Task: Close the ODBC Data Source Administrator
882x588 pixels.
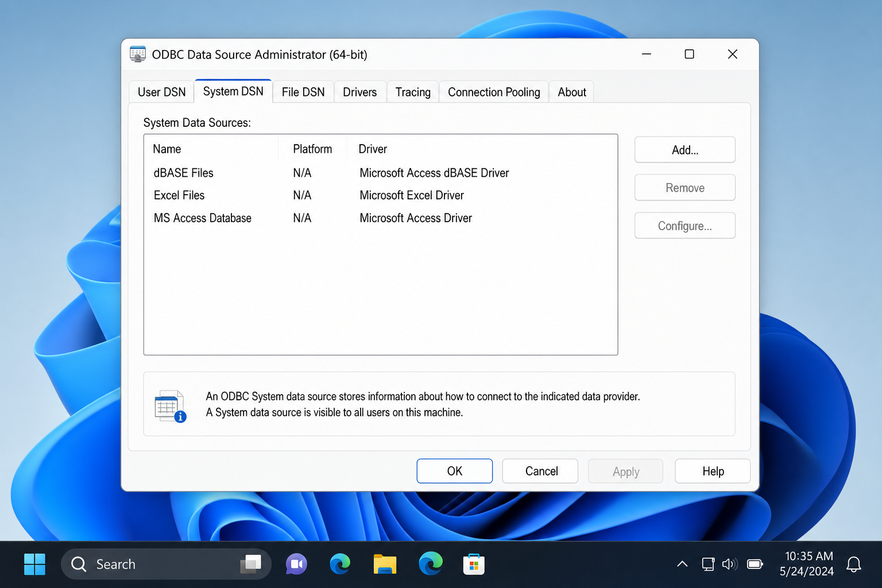Action: point(733,54)
